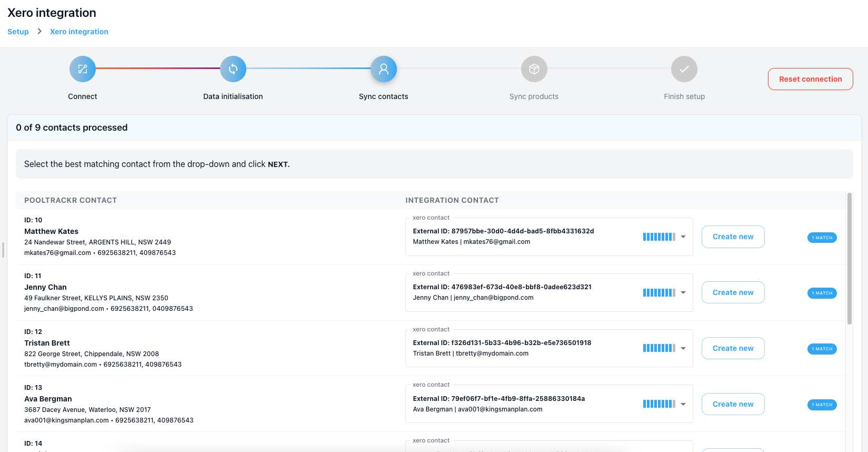Click the contacts list vertical scrollbar

coord(850,258)
